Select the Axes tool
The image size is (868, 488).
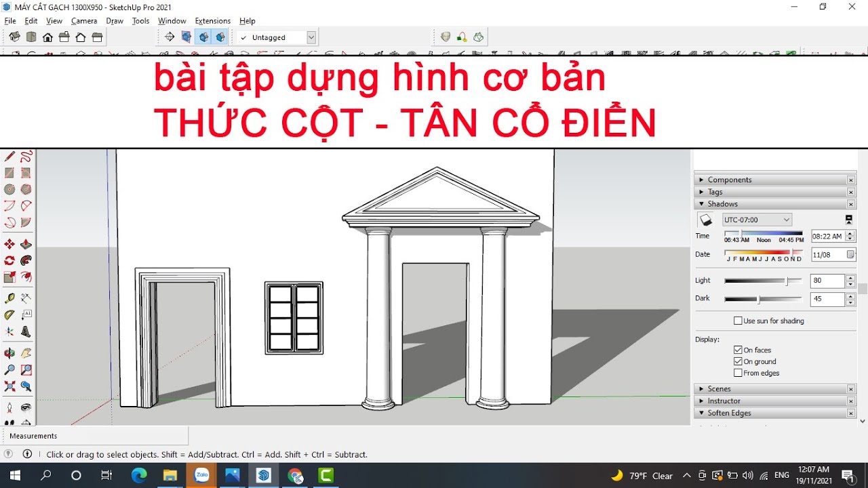click(x=9, y=331)
